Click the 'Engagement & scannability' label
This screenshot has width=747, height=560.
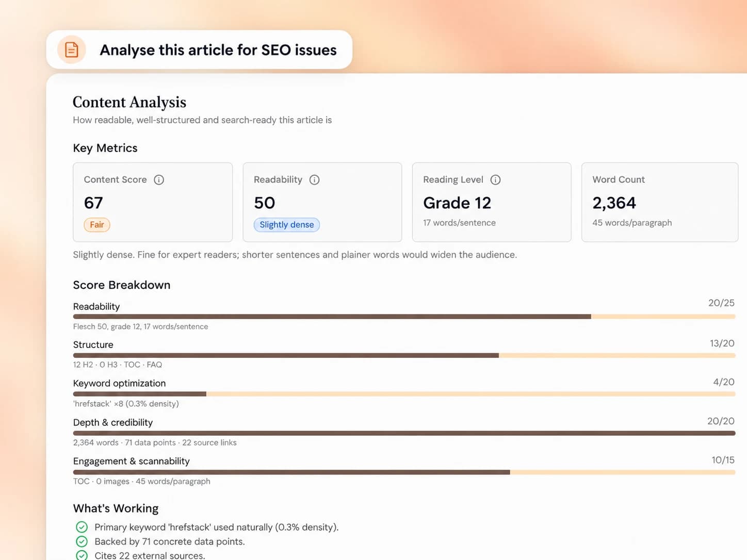tap(132, 461)
